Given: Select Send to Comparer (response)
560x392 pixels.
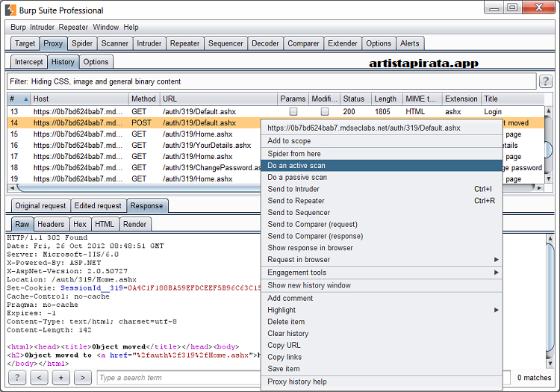Looking at the screenshot, I should [382, 236].
